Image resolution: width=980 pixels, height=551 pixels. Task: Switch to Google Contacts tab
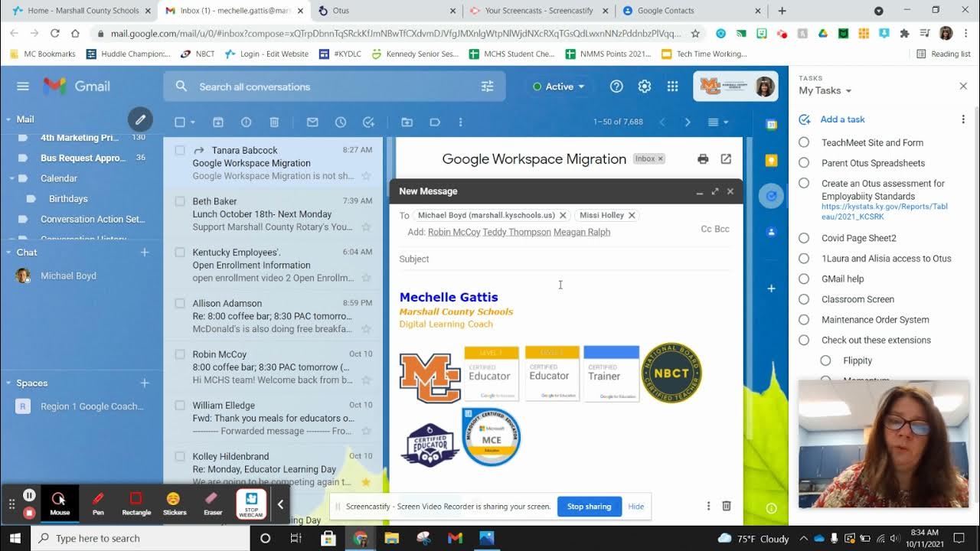tap(691, 11)
